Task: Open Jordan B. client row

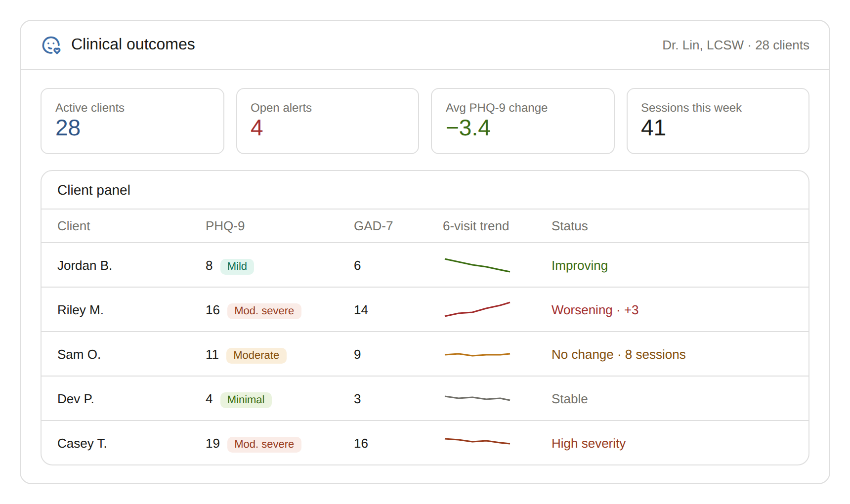Action: [x=425, y=265]
